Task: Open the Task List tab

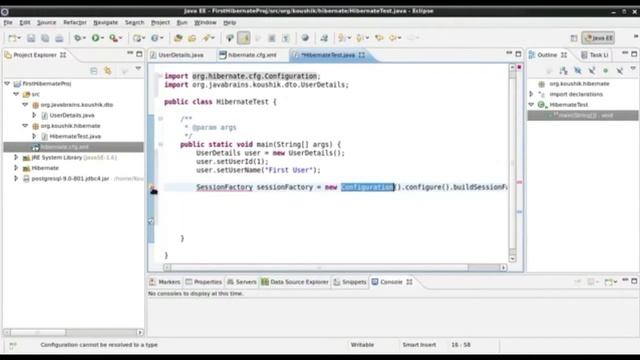Action: [x=595, y=55]
